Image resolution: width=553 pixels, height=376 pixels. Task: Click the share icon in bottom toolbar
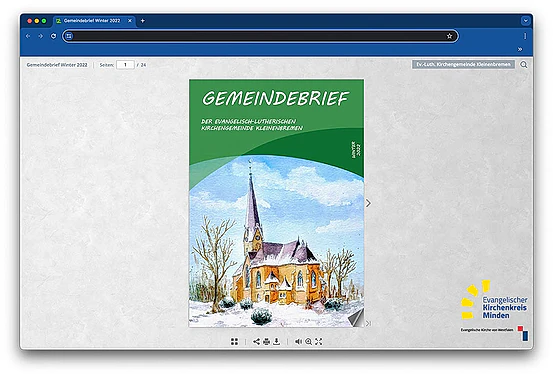(x=256, y=341)
